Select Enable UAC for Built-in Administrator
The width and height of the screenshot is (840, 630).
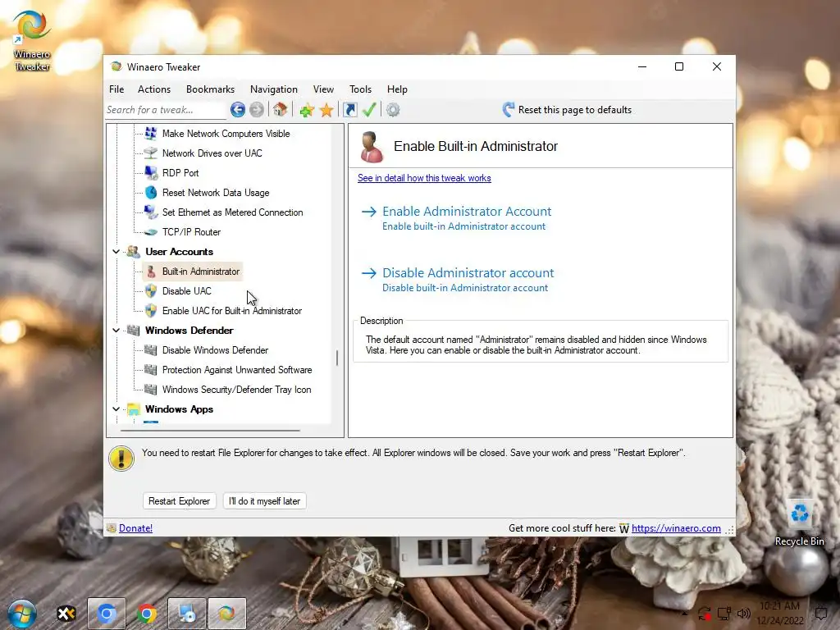[x=232, y=311]
